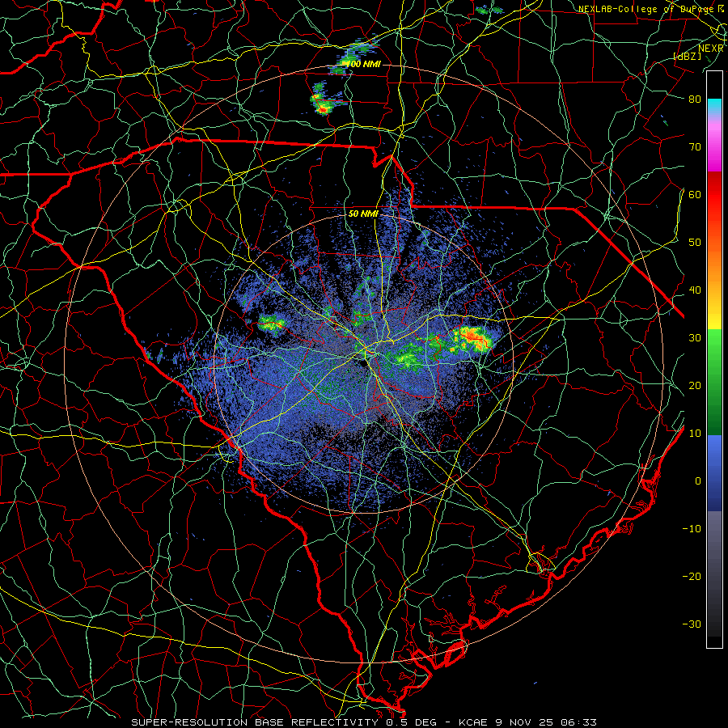Click the SUPER-RESOLUTION BASE REFLECTIVITY caption text
The width and height of the screenshot is (728, 728).
coord(254,722)
